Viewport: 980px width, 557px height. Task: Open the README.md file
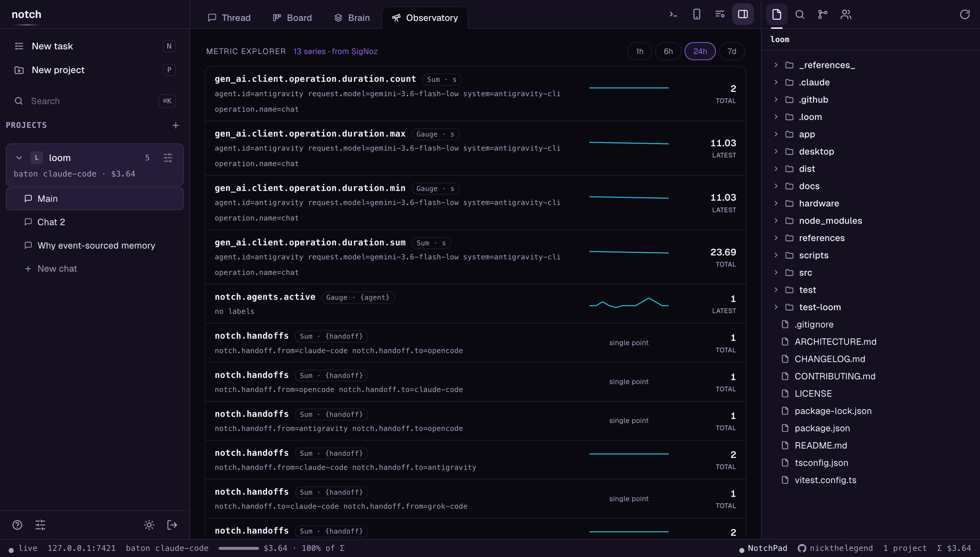(x=821, y=445)
